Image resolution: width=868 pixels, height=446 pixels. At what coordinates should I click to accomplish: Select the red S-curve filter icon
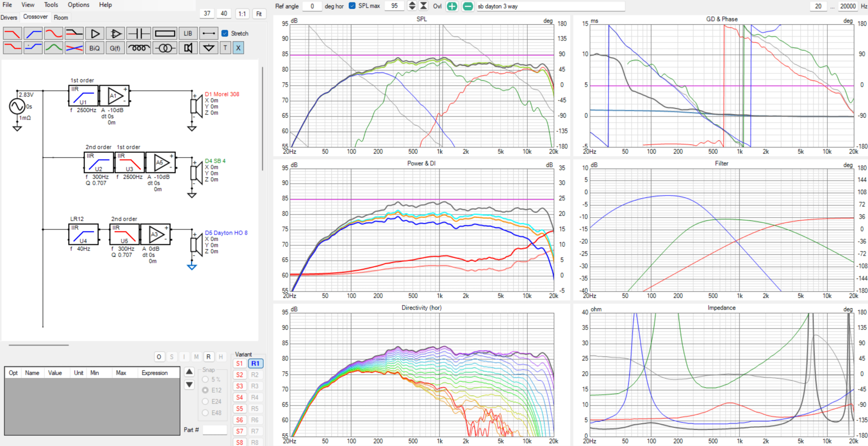point(54,33)
